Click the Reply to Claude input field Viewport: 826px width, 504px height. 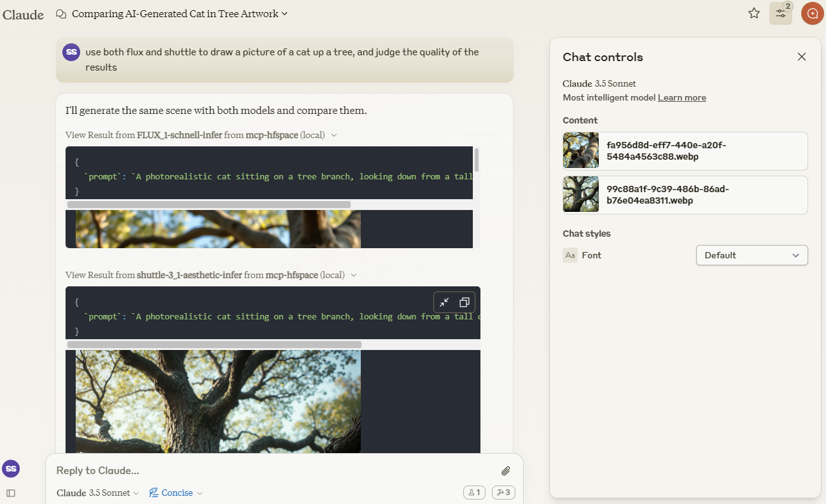click(x=274, y=471)
